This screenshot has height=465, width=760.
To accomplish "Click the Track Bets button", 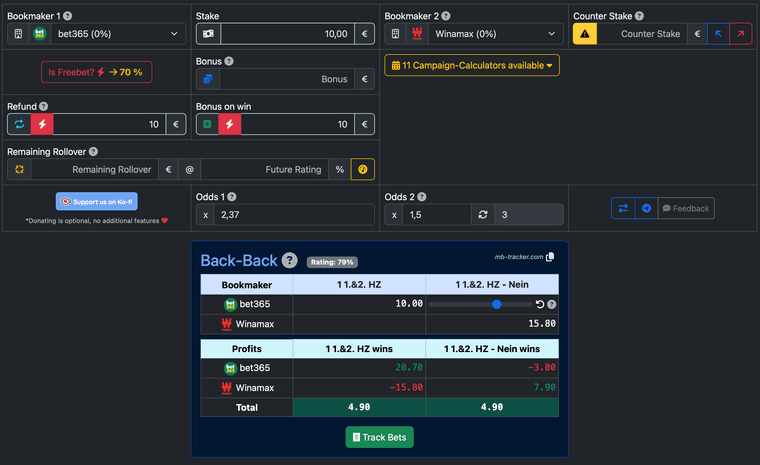I will pyautogui.click(x=379, y=437).
